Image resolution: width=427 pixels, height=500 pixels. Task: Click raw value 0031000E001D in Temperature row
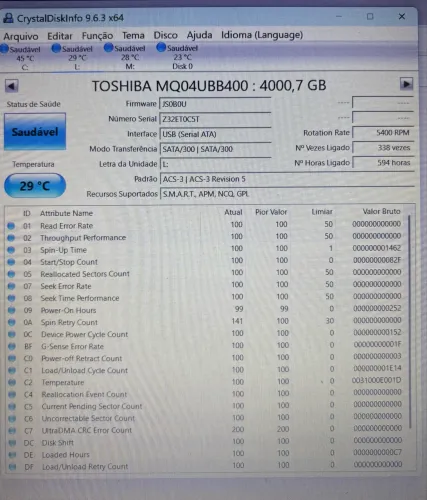(376, 380)
